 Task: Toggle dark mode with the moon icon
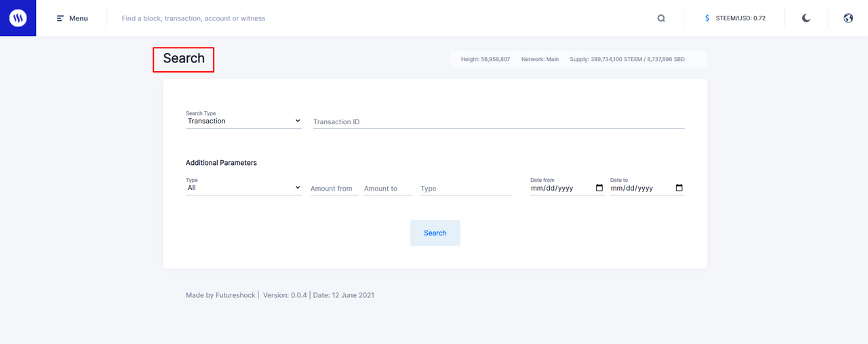pyautogui.click(x=806, y=18)
